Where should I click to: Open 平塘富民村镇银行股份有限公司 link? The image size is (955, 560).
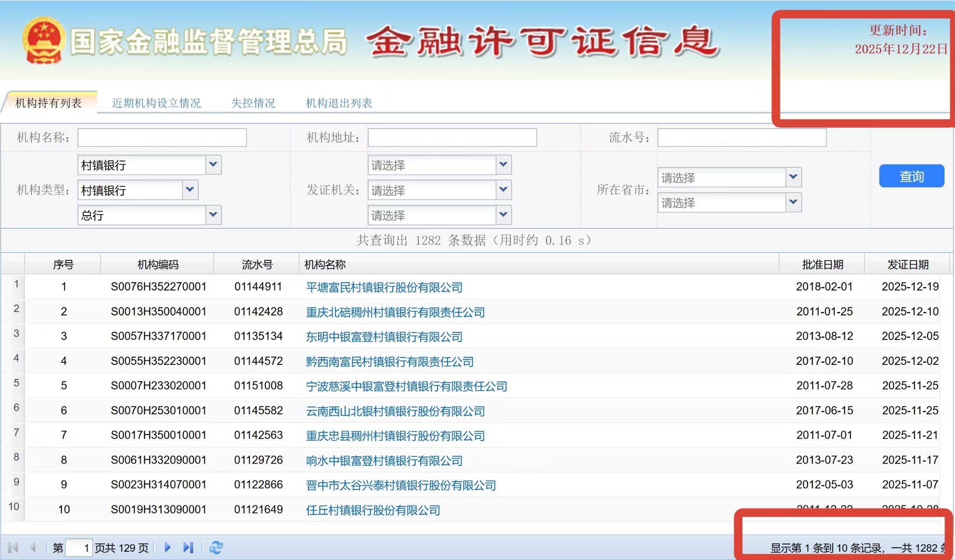coord(384,287)
